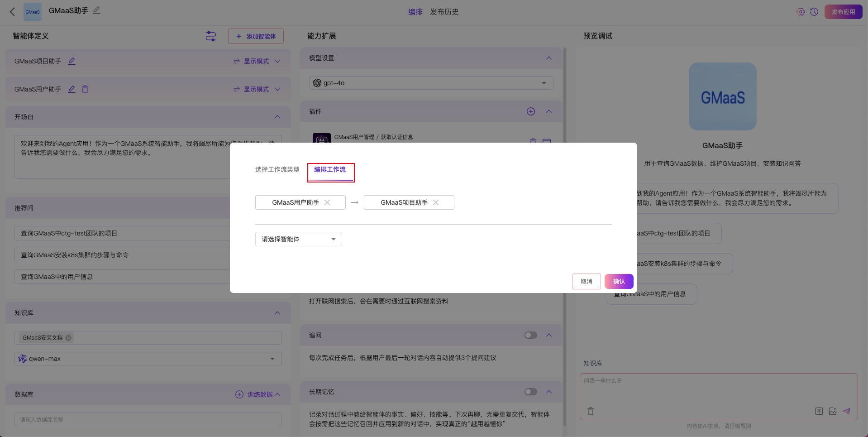This screenshot has height=437, width=868.
Task: Click the 训练数据 link
Action: pyautogui.click(x=260, y=394)
